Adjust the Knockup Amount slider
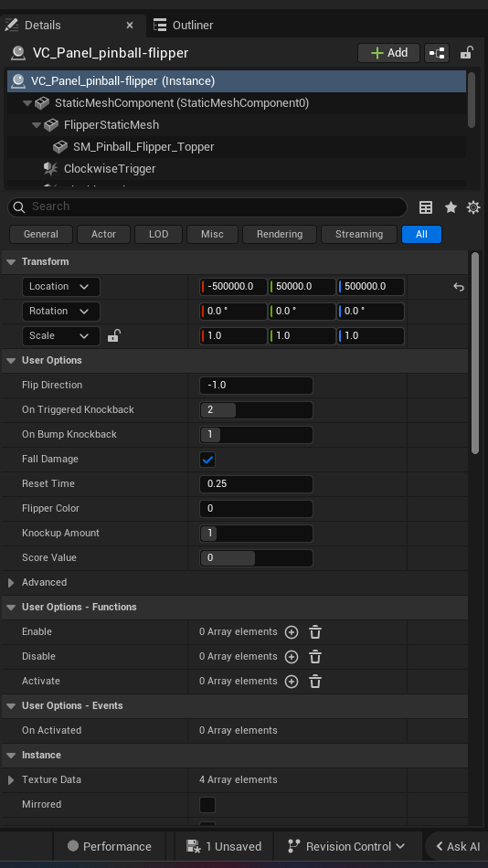 click(256, 534)
